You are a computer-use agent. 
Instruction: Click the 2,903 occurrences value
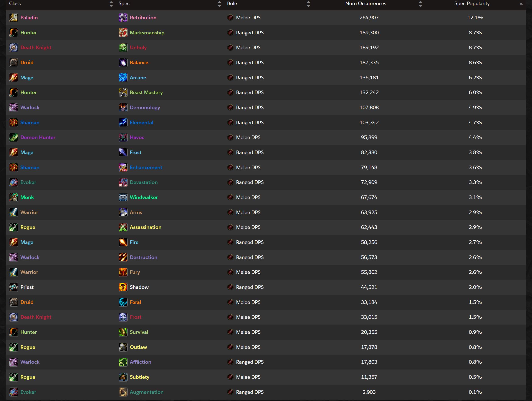tap(369, 392)
